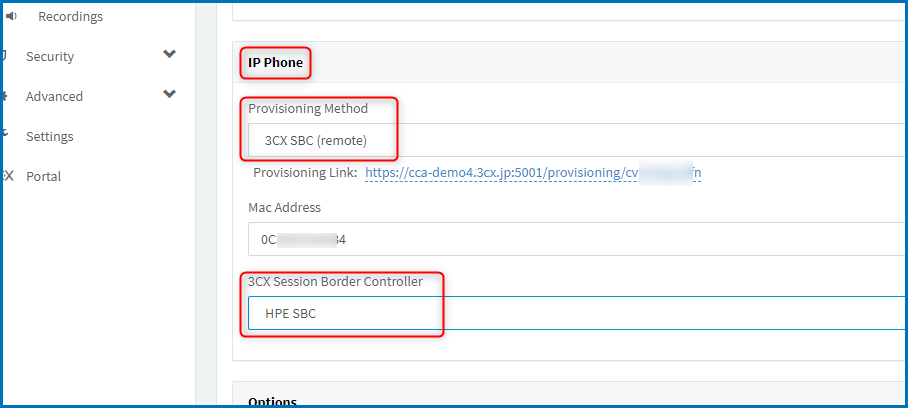Select the Security sidebar label
Image resolution: width=908 pixels, height=408 pixels.
[50, 57]
